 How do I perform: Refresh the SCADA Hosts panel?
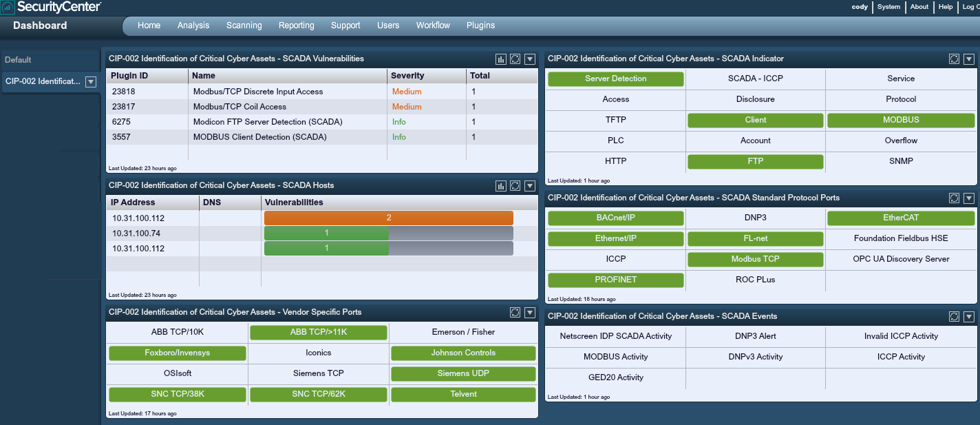[515, 186]
